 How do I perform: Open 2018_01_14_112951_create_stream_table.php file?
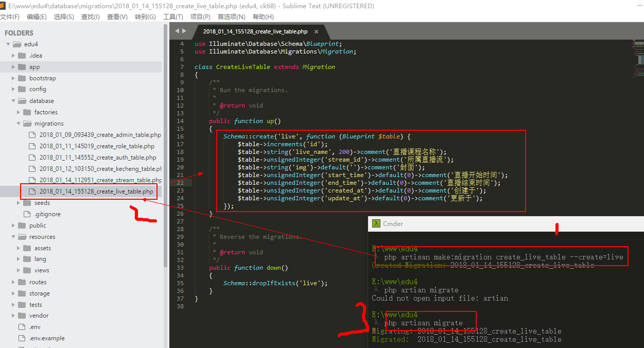100,180
